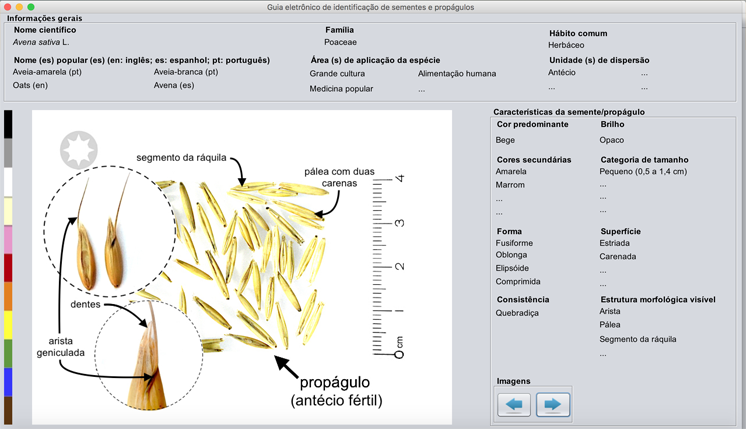Viewport: 746px width, 429px height.
Task: Click the gray star badge icon
Action: [78, 150]
